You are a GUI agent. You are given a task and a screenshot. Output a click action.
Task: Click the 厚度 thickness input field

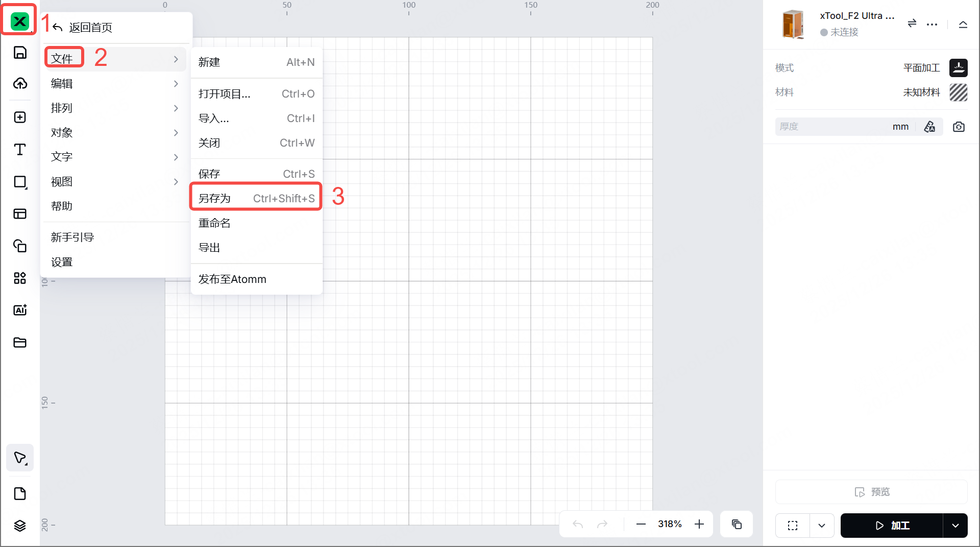coord(832,127)
